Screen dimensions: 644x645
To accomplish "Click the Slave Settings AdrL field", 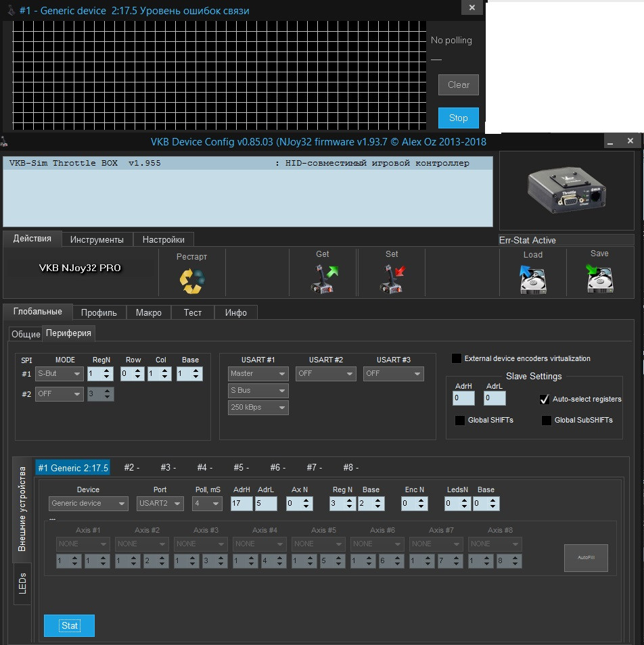I will 495,398.
